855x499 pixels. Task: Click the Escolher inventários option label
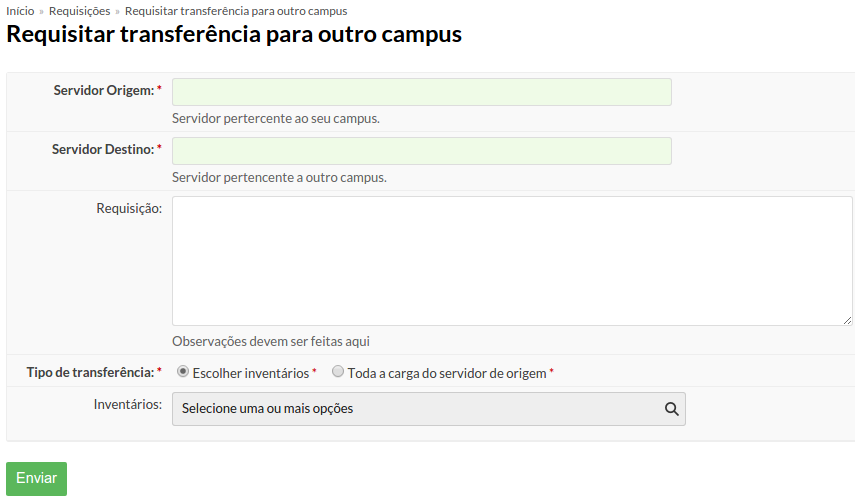click(x=251, y=373)
